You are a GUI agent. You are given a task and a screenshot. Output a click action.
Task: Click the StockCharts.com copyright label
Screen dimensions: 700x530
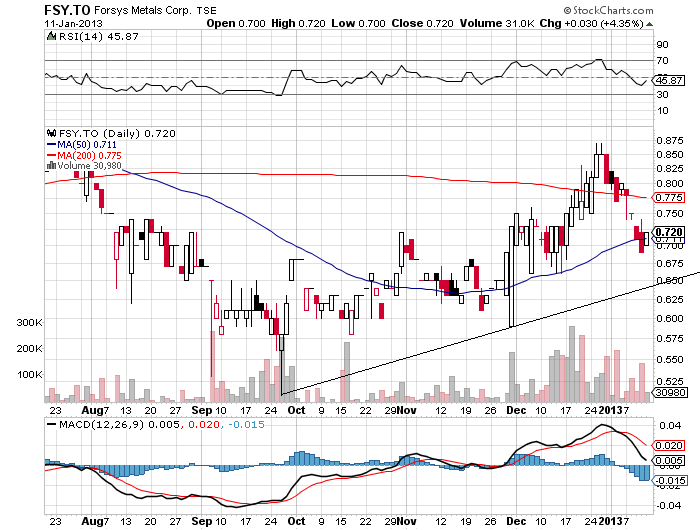[x=608, y=10]
